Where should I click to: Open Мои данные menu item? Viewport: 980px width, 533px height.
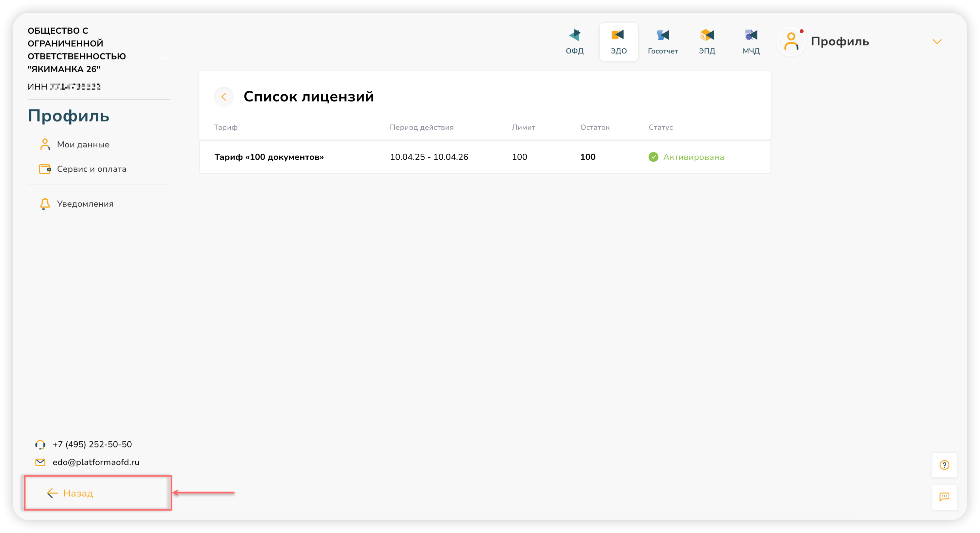[x=83, y=145]
